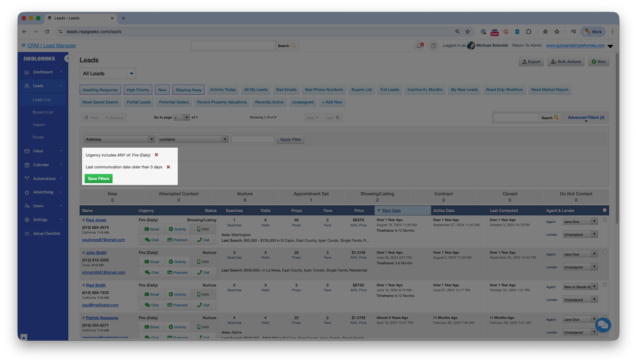The width and height of the screenshot is (637, 364).
Task: Select the Slipping Away filter tab
Action: click(x=188, y=90)
